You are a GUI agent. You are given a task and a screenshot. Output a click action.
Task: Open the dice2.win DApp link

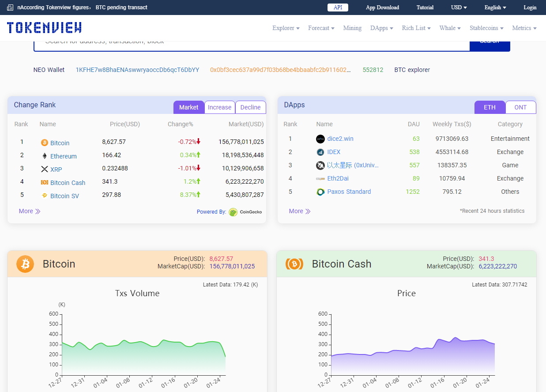(x=340, y=139)
